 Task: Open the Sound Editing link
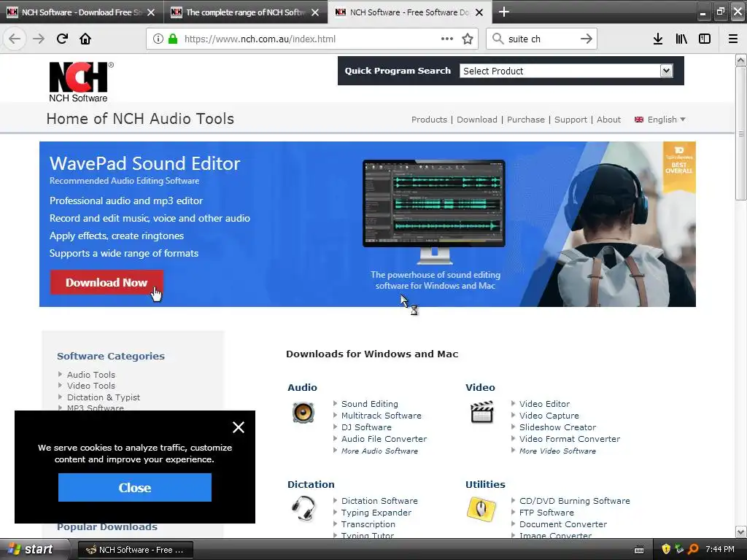pyautogui.click(x=369, y=404)
